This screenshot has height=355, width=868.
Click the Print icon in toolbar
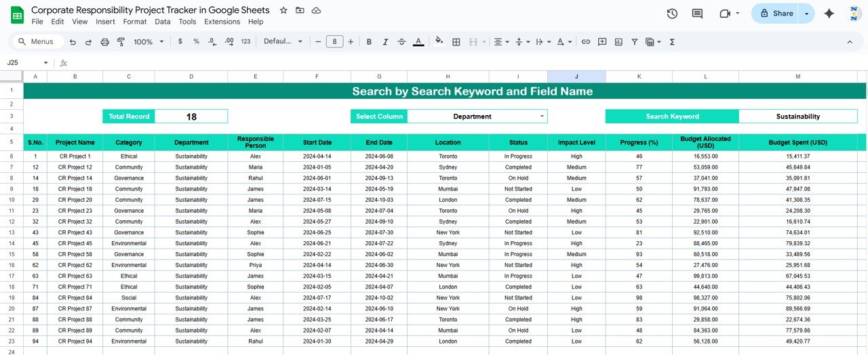[x=104, y=42]
